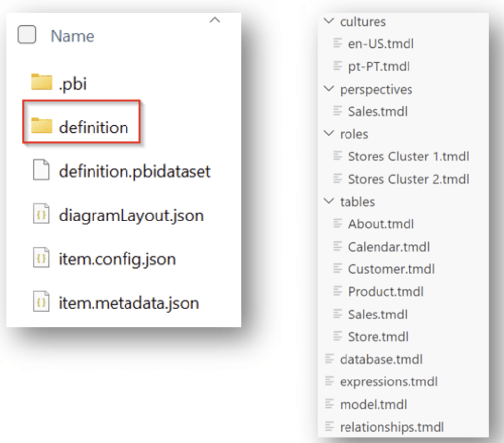504x443 pixels.
Task: Open expressions.tmdl file
Action: pos(388,382)
